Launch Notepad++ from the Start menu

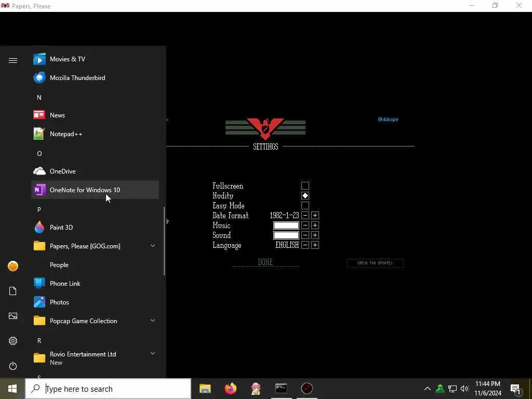pos(95,134)
